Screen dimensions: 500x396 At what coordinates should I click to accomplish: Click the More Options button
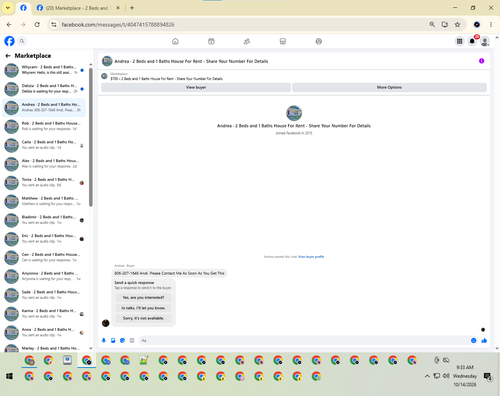389,87
